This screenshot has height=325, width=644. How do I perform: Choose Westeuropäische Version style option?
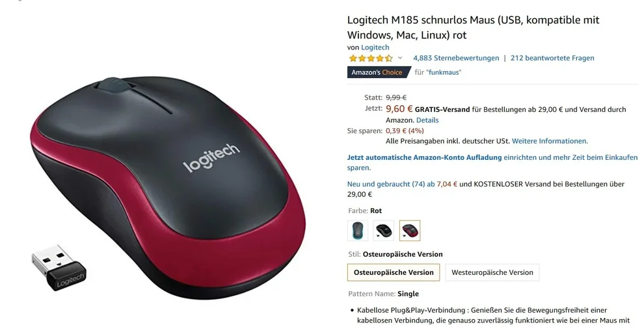pos(492,272)
